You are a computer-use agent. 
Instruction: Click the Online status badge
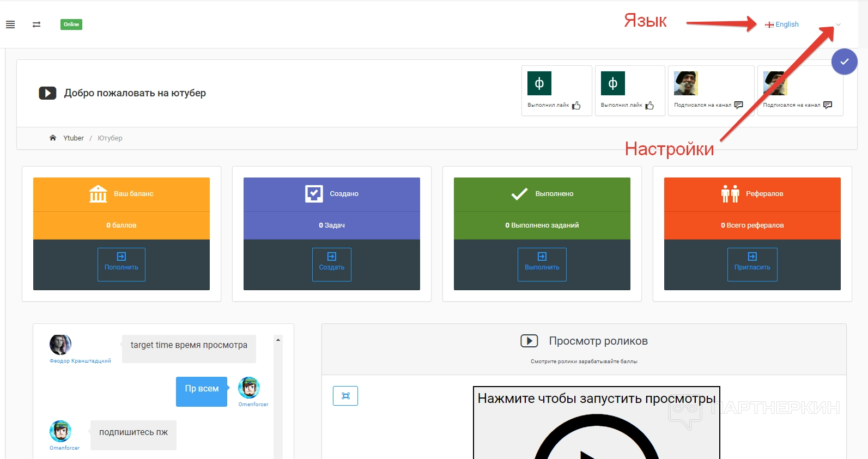point(71,25)
